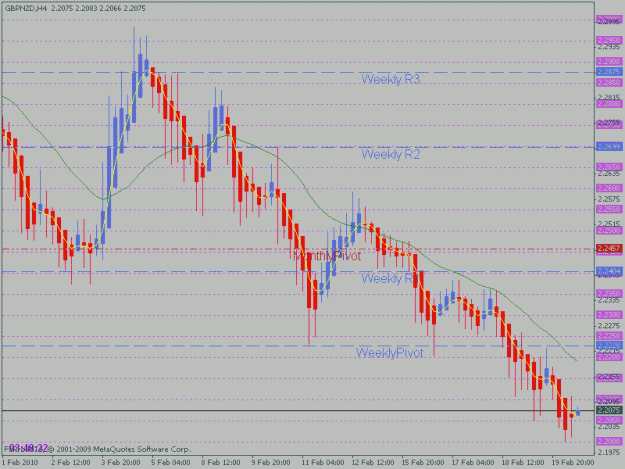Click the purple 2.2600 price tag
The height and width of the screenshot is (469, 625).
pos(609,188)
